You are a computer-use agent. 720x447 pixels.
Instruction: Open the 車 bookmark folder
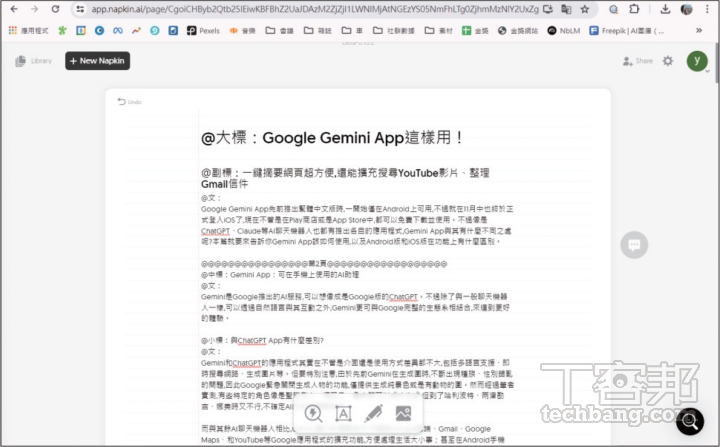(x=352, y=30)
